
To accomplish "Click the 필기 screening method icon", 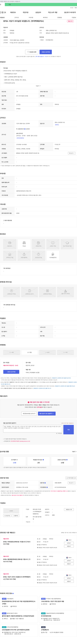I will (x=47, y=352).
